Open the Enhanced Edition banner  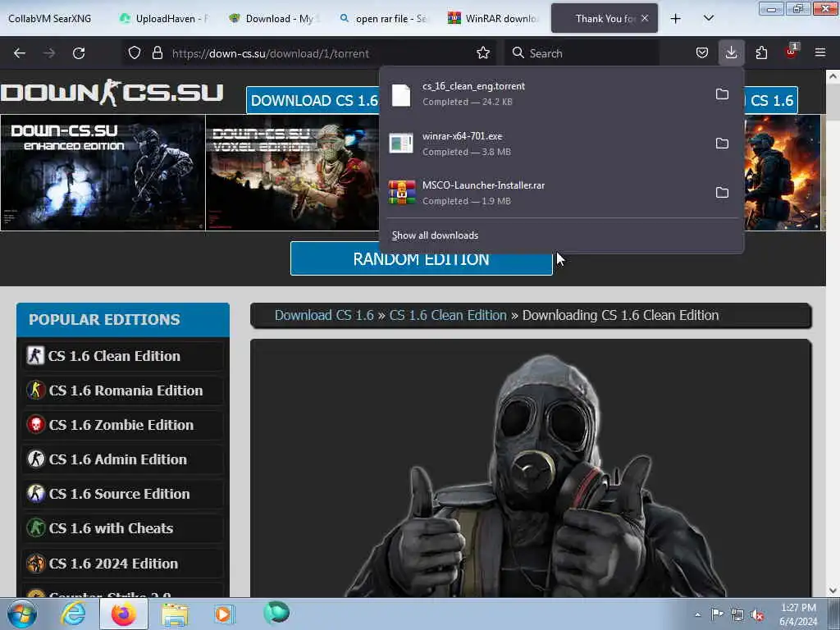103,172
